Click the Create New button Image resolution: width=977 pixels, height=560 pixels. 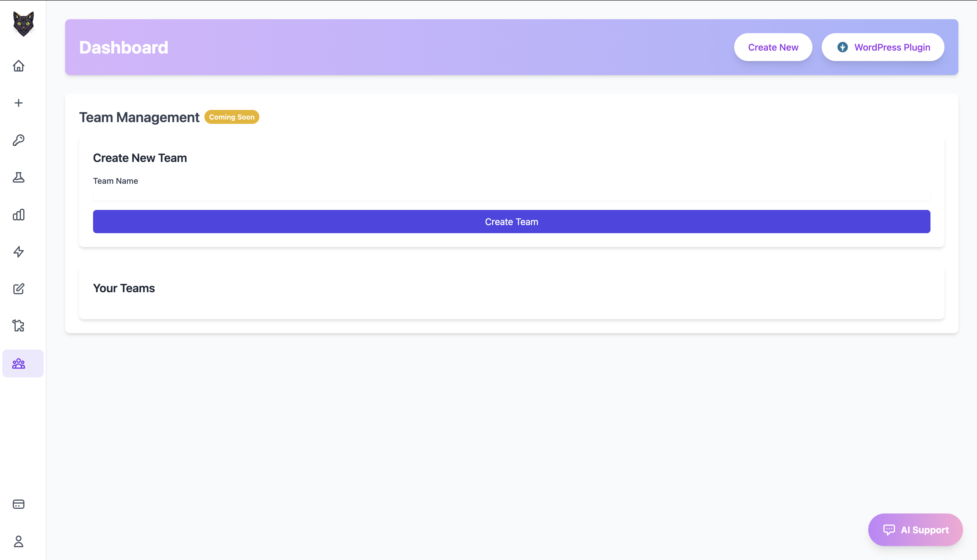tap(773, 47)
